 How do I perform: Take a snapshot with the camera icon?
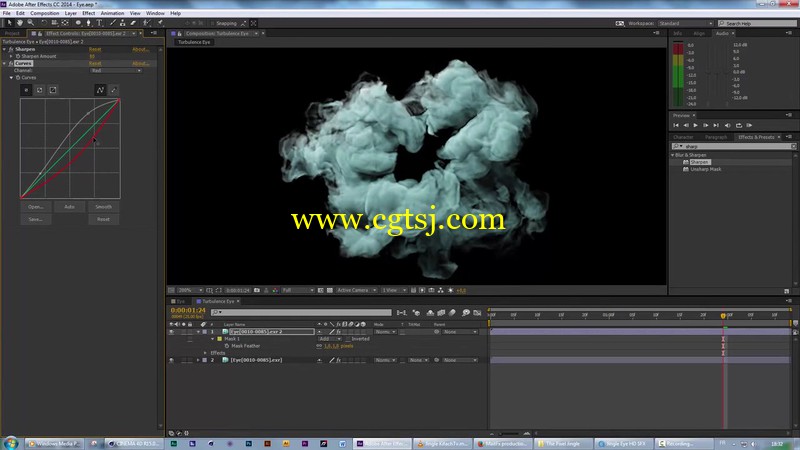pyautogui.click(x=257, y=290)
